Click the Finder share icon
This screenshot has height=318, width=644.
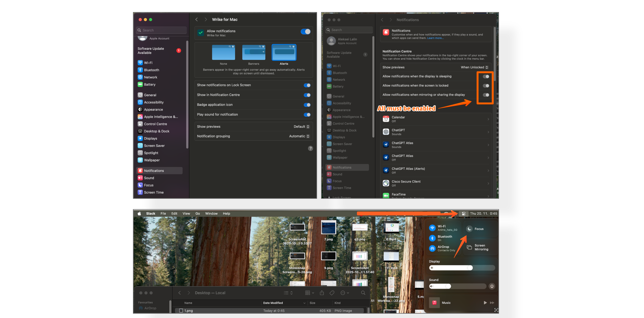pyautogui.click(x=322, y=293)
